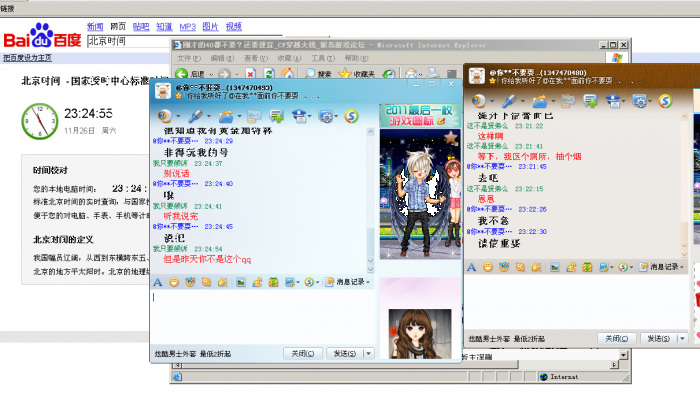Viewport: 700px width, 405px height.
Task: Start video call in blue QQ chat window
Action: coord(165,116)
